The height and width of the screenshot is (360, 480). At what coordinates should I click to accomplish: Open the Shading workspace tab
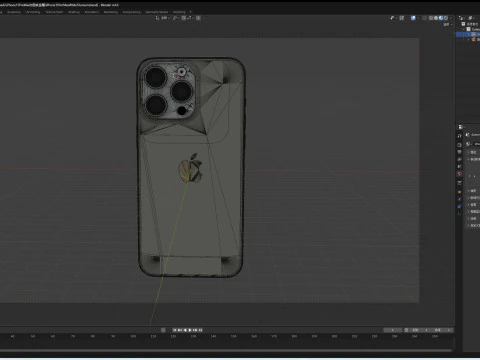74,12
